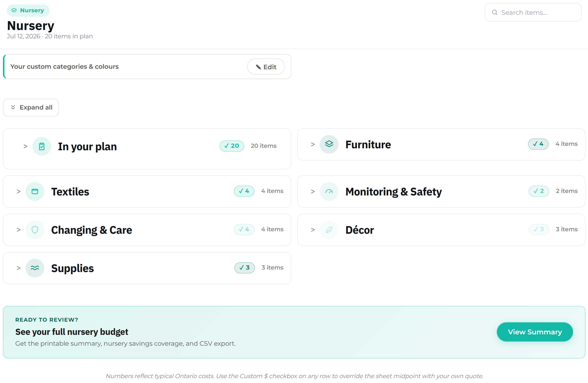Viewport: 588px width, 383px height.
Task: Click 'Your custom categories & colours' text
Action: [65, 67]
